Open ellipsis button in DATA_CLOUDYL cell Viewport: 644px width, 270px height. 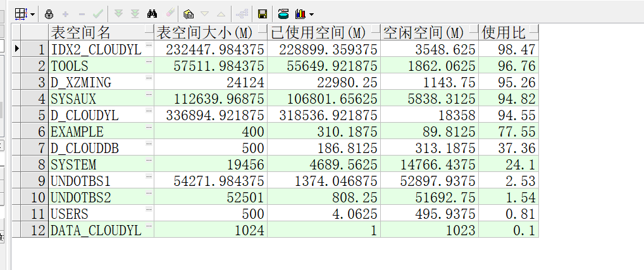149,228
